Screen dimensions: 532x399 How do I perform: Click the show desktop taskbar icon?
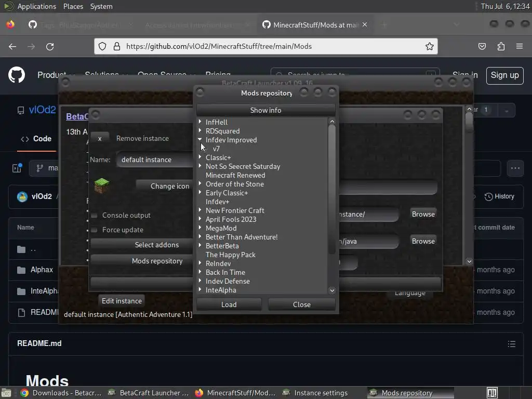pyautogui.click(x=6, y=393)
